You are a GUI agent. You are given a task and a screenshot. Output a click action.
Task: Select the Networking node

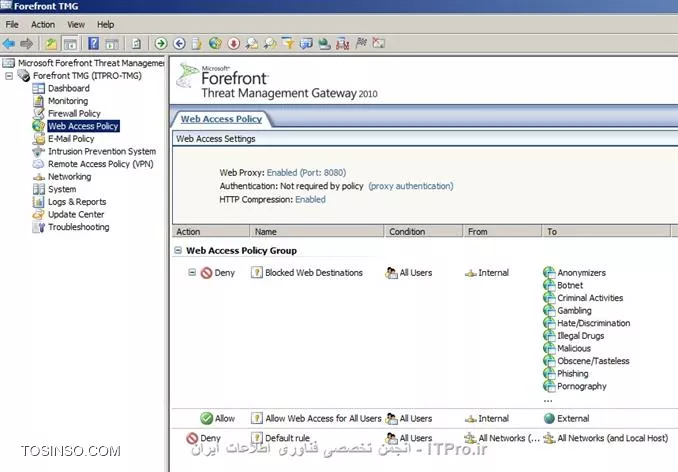[70, 176]
